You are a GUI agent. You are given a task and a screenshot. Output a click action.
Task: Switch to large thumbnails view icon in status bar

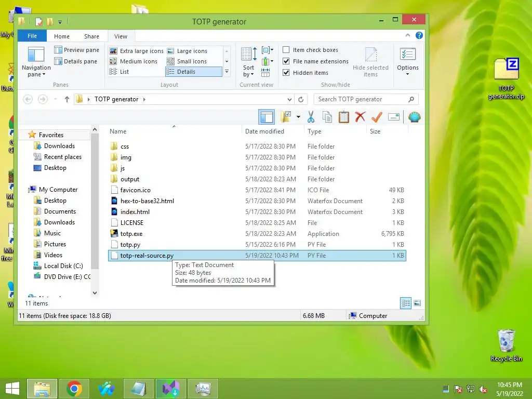[x=417, y=303]
